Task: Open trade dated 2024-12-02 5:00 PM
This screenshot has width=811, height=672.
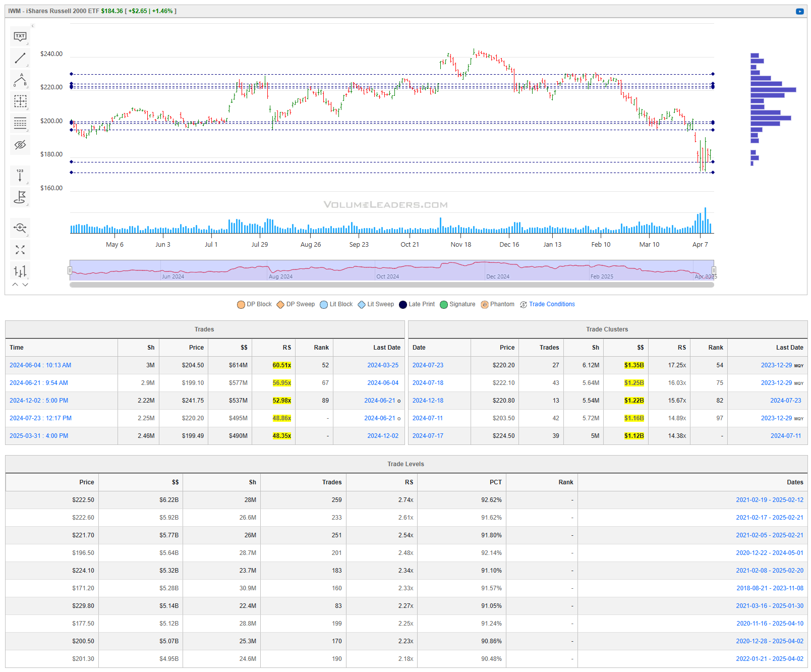Action: point(39,401)
